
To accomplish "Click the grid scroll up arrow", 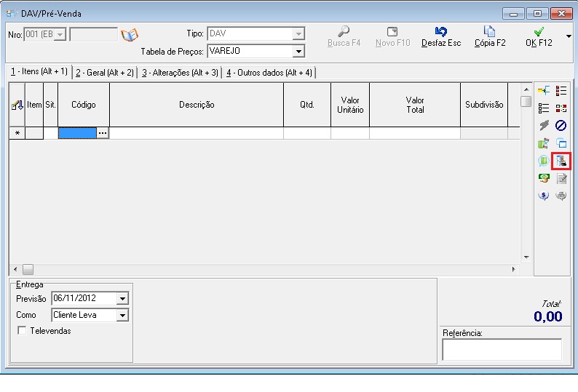I will coord(526,89).
